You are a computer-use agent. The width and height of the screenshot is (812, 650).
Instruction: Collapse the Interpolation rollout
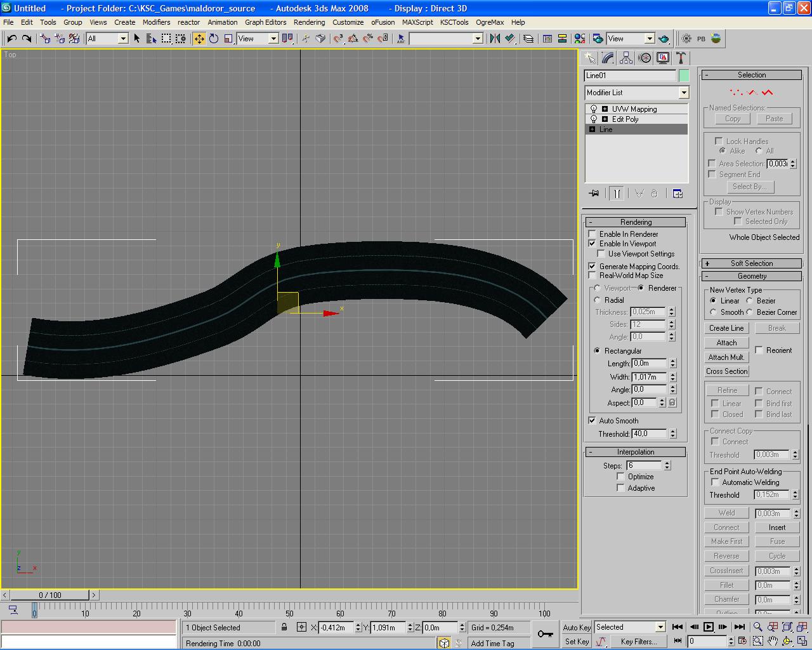pos(636,452)
